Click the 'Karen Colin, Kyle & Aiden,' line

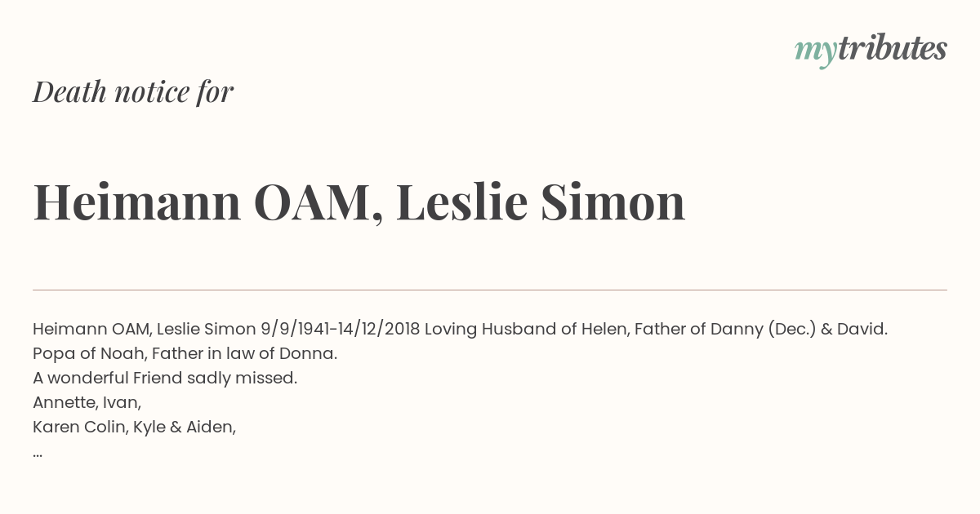coord(135,428)
